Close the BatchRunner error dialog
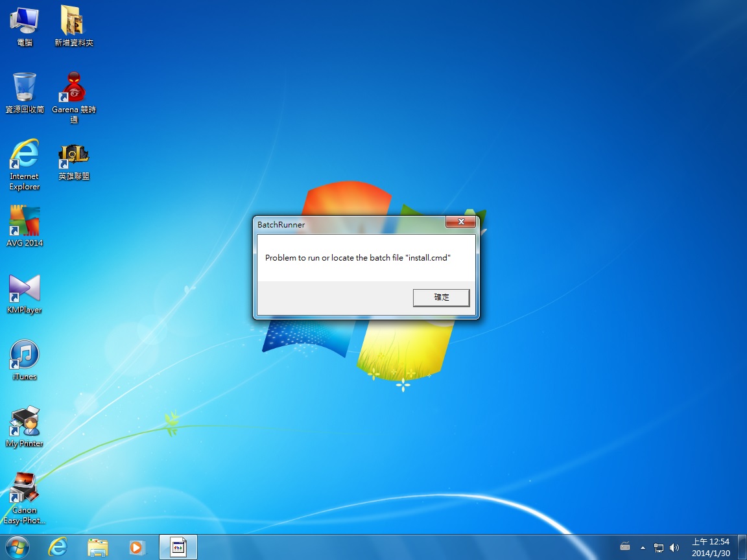This screenshot has height=560, width=747. 460,222
